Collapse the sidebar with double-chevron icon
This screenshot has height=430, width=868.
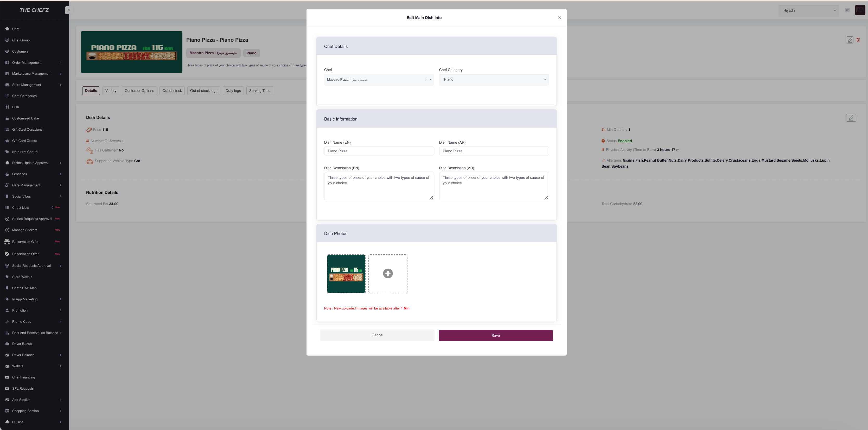[x=68, y=10]
